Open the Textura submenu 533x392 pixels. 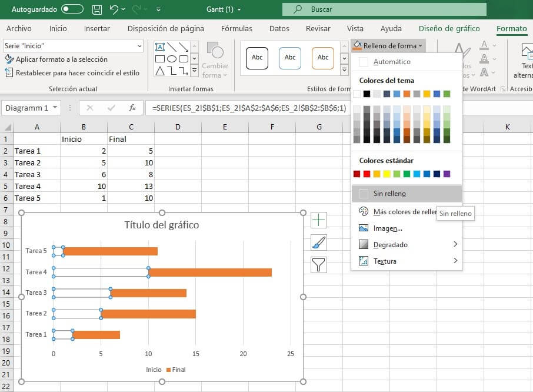tap(407, 261)
